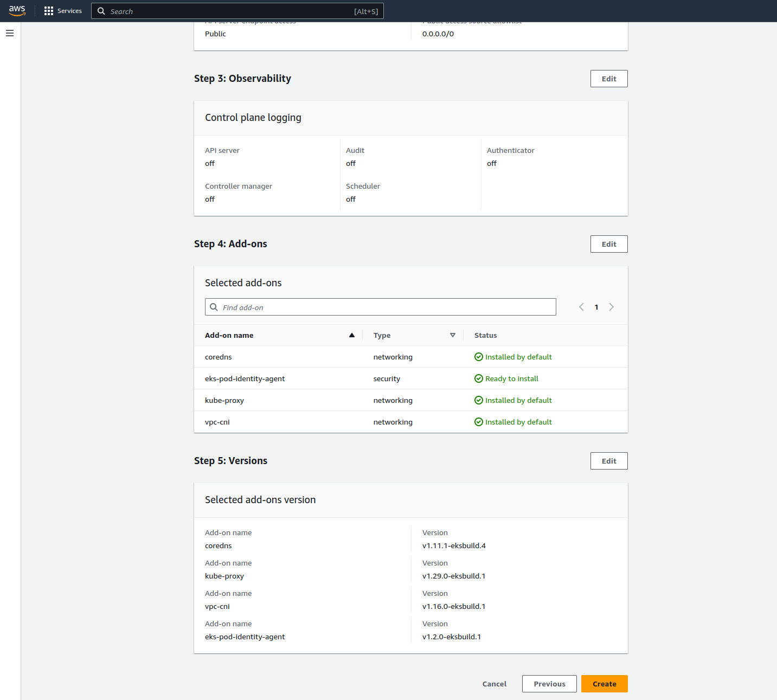Select the eks-pod-identity-agent table row
777x700 pixels.
[x=411, y=378]
